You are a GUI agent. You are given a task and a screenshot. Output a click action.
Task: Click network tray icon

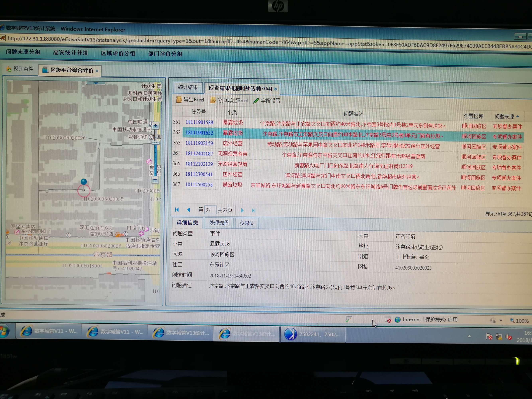[499, 337]
